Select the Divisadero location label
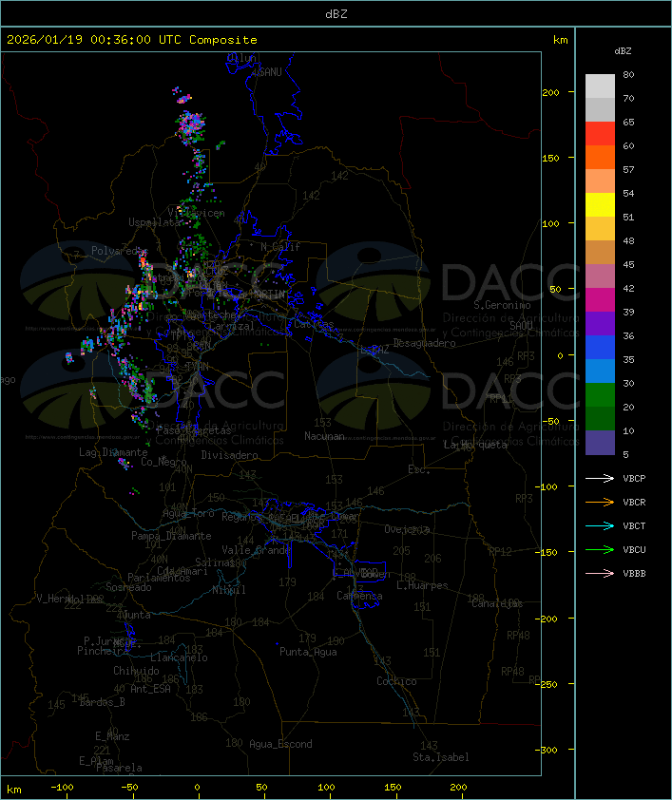 pyautogui.click(x=229, y=455)
